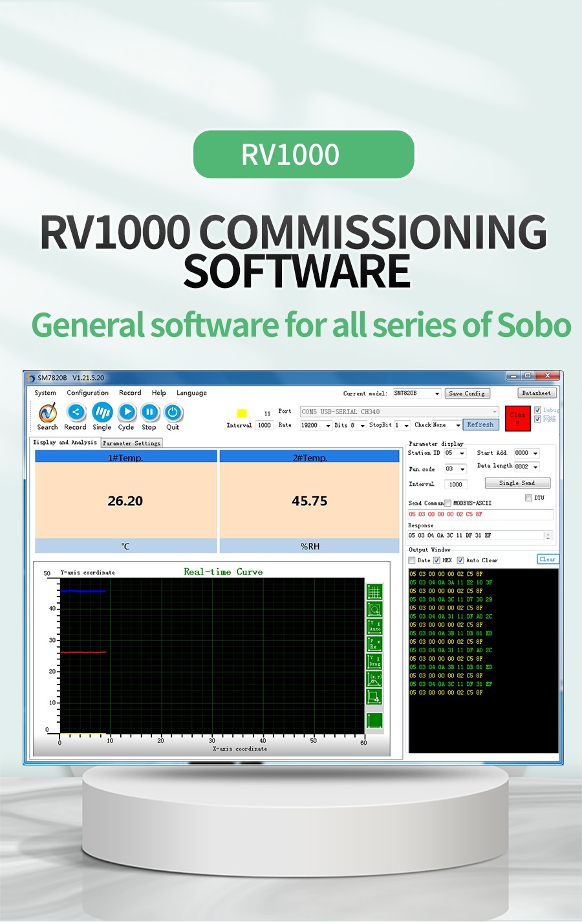The width and height of the screenshot is (582, 924).
Task: Click the Quit power icon
Action: [173, 412]
